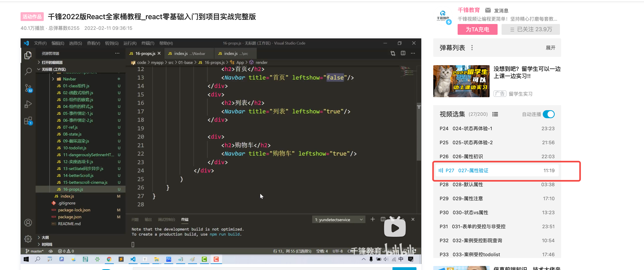Expand the danmaku list with 展开
644x270 pixels.
point(550,48)
